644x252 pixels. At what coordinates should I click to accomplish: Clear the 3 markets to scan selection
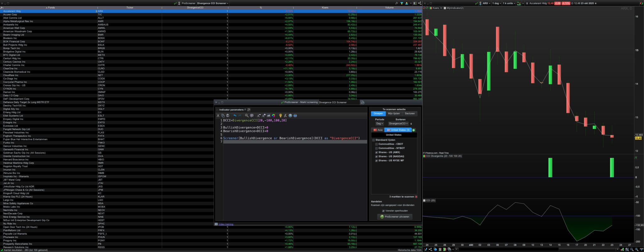(x=416, y=197)
